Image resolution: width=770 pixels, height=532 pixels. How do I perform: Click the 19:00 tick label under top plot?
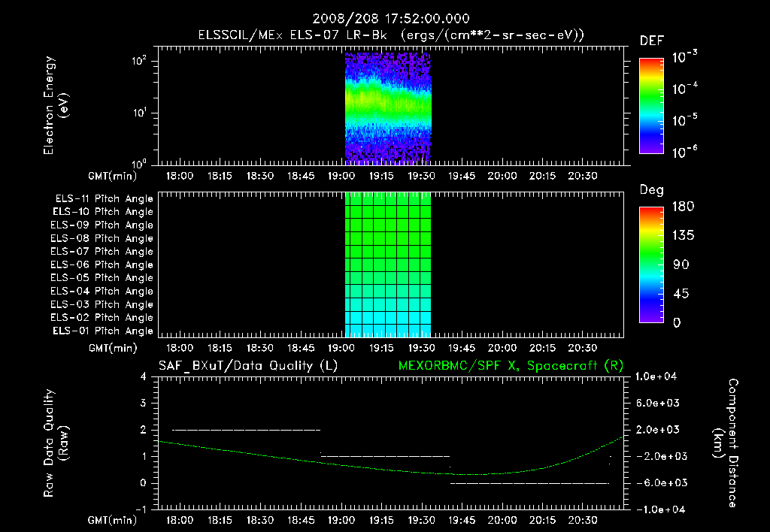coord(341,176)
